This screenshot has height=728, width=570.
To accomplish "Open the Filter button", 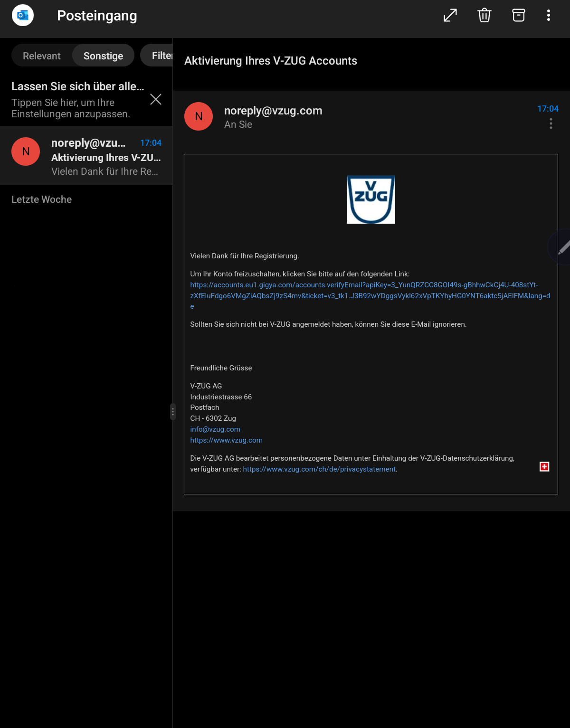I will pos(157,56).
